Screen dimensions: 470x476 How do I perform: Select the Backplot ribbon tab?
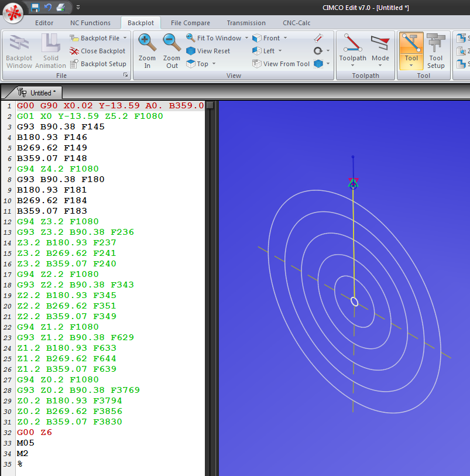[x=140, y=23]
